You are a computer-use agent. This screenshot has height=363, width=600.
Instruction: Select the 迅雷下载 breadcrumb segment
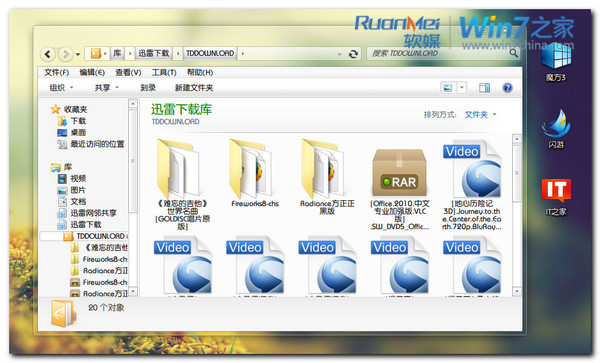(153, 54)
